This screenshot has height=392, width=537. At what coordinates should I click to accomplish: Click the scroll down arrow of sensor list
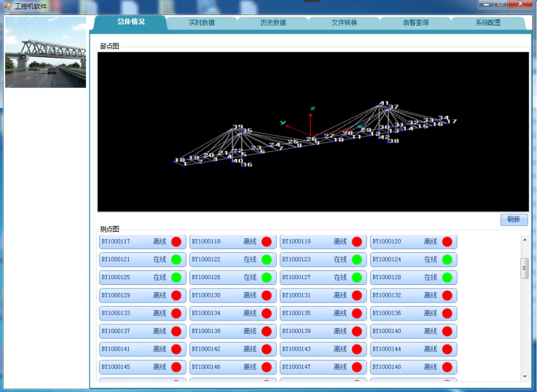click(x=525, y=376)
